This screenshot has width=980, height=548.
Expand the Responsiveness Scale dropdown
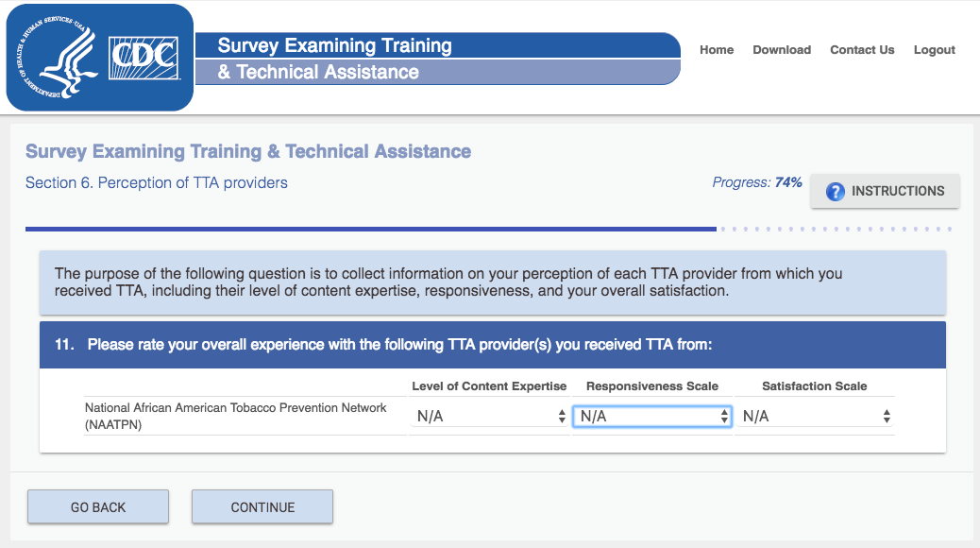tap(652, 417)
